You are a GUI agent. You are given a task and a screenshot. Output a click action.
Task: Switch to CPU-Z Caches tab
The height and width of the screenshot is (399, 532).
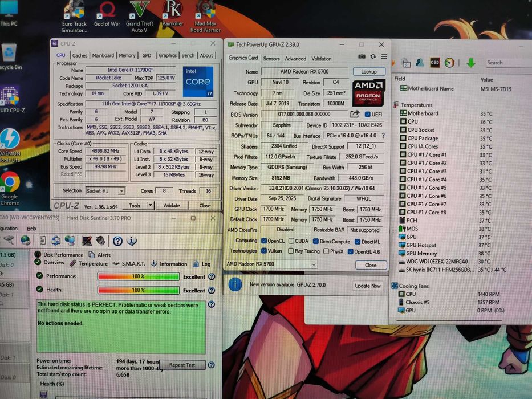tap(80, 55)
